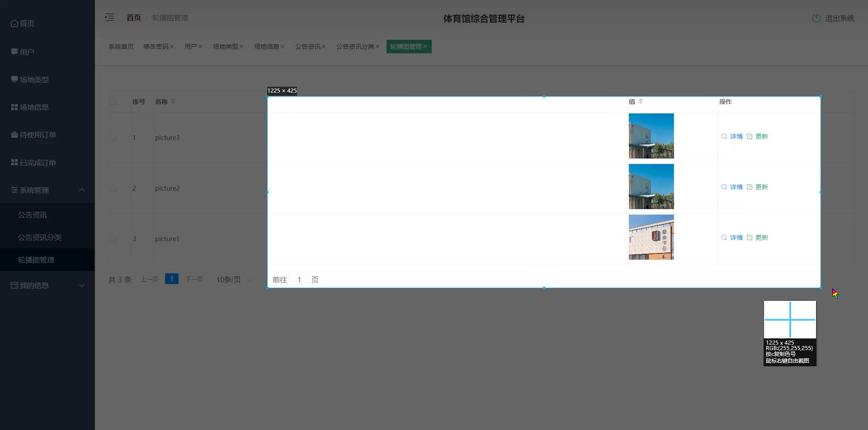The height and width of the screenshot is (430, 868).
Task: Click 详情 for picture3
Action: click(736, 136)
